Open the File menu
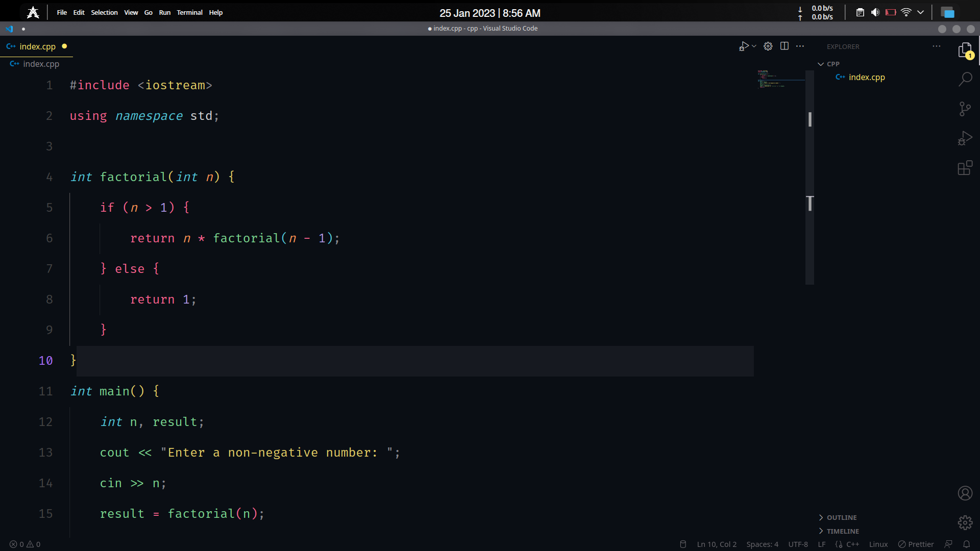The height and width of the screenshot is (551, 980). 62,12
